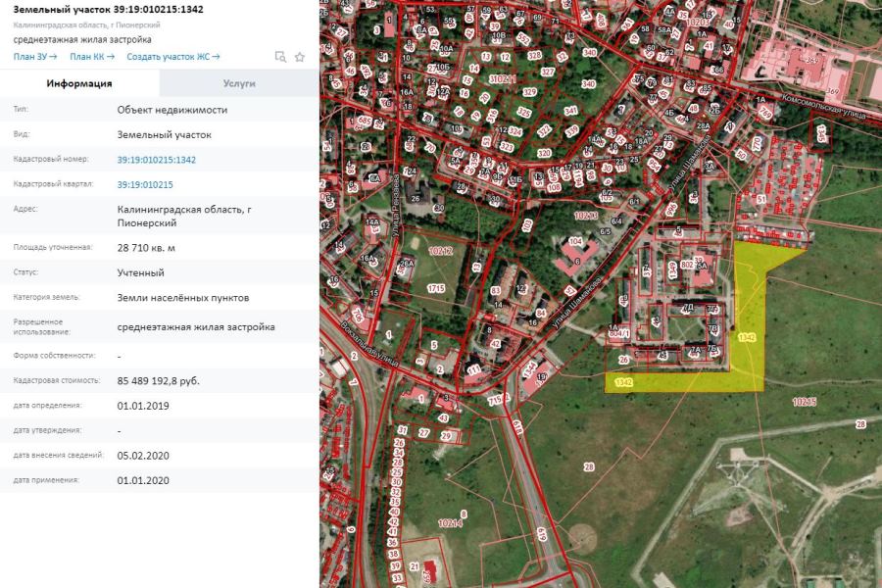Open the План ЗУ link

[35, 57]
